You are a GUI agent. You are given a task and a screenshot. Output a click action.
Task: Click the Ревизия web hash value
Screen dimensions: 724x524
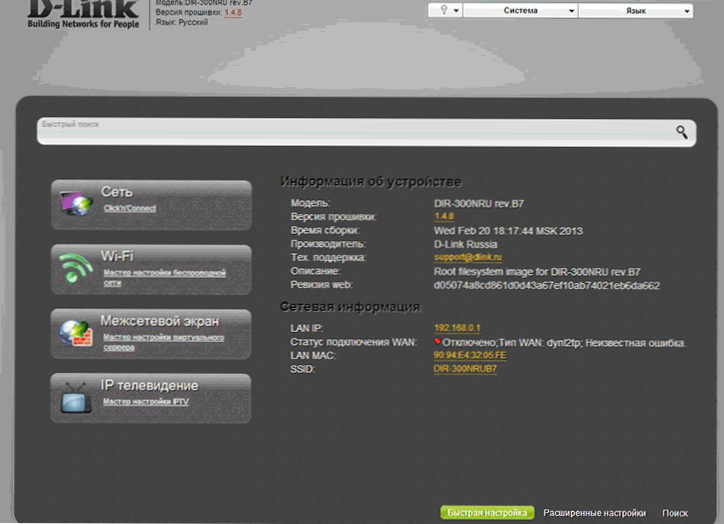(x=547, y=285)
